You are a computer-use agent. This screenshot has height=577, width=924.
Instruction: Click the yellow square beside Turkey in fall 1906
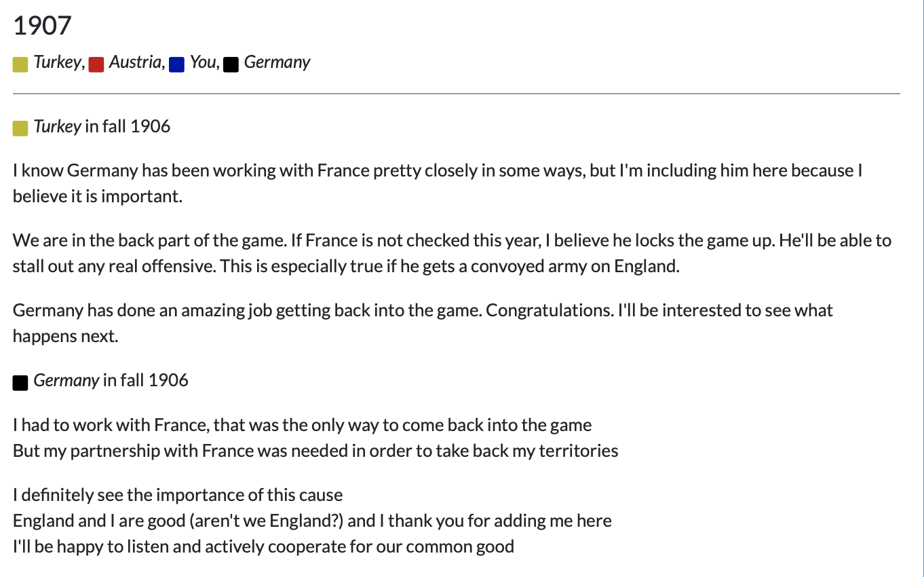[x=20, y=128]
